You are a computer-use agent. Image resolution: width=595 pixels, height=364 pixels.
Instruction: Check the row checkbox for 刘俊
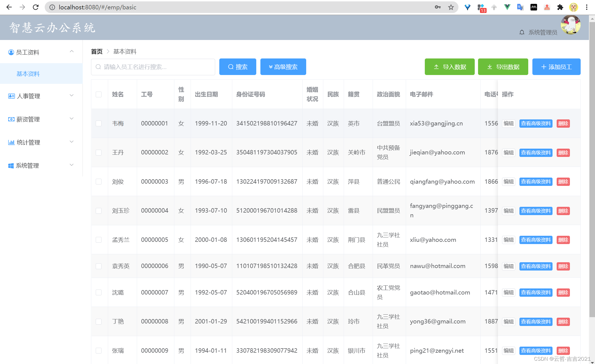click(98, 181)
